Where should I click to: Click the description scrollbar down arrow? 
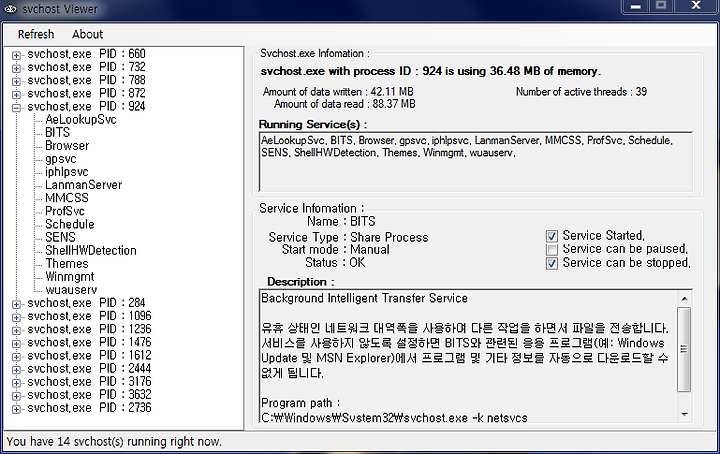(684, 415)
